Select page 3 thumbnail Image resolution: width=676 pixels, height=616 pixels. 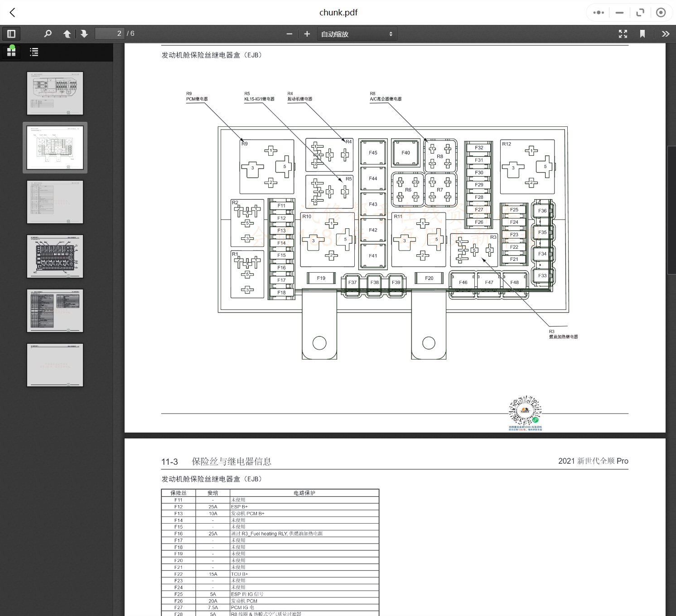pyautogui.click(x=55, y=202)
